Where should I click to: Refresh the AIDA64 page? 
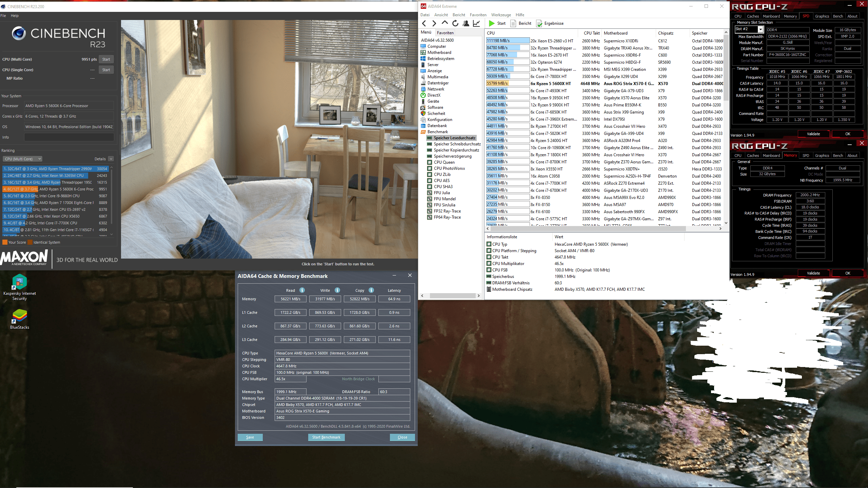tap(455, 23)
